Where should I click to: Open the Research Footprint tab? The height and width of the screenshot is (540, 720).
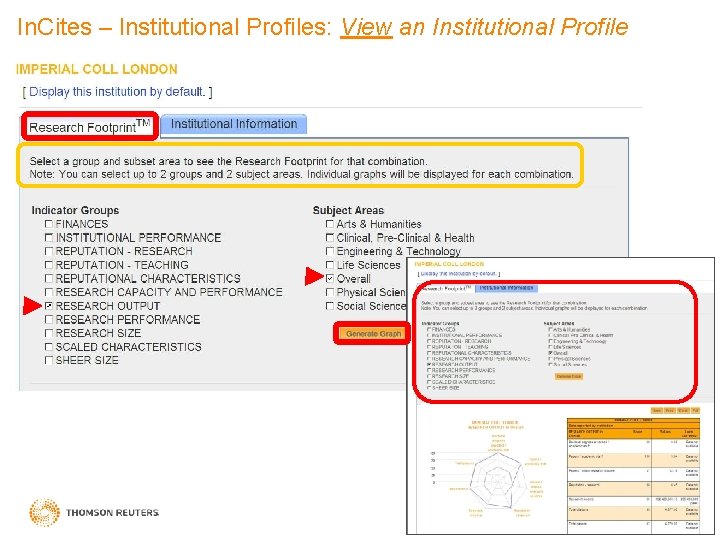(90, 126)
